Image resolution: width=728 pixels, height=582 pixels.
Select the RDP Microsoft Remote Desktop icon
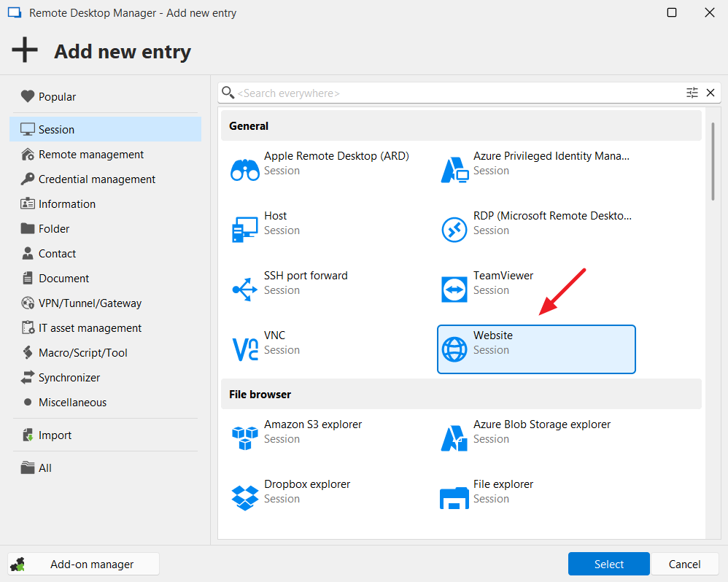pyautogui.click(x=454, y=230)
